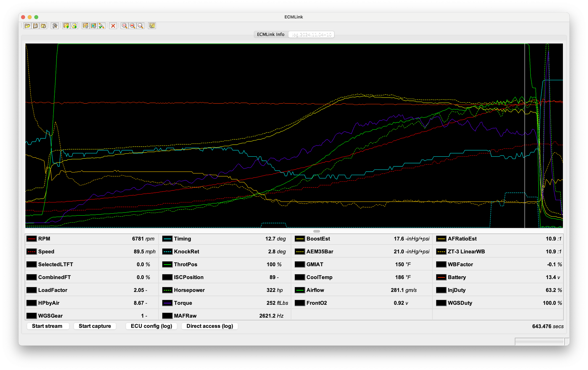
Task: Click the Horsepower dashed green swatch
Action: point(167,290)
